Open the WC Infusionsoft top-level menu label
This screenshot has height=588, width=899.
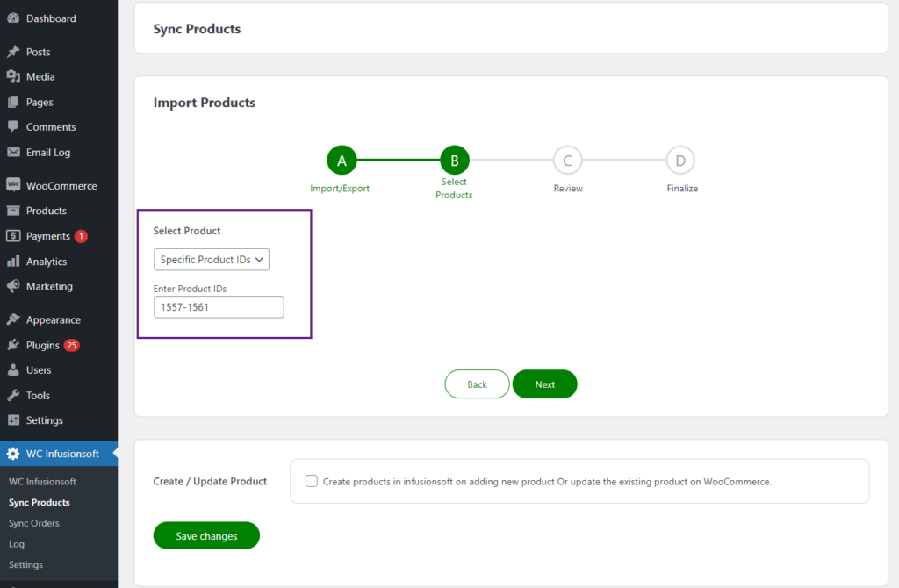(62, 454)
